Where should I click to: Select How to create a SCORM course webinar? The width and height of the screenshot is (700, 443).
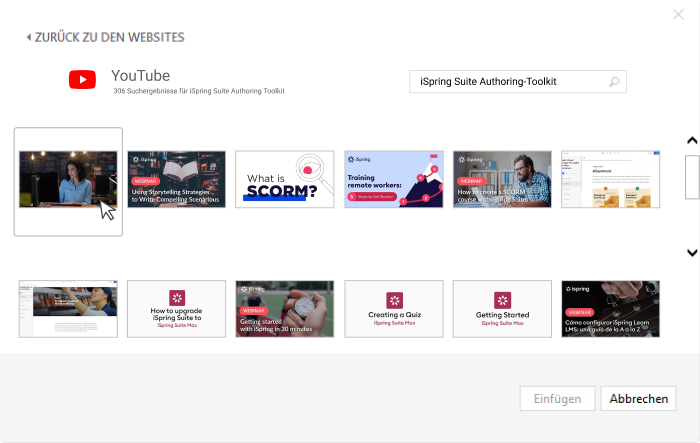502,179
